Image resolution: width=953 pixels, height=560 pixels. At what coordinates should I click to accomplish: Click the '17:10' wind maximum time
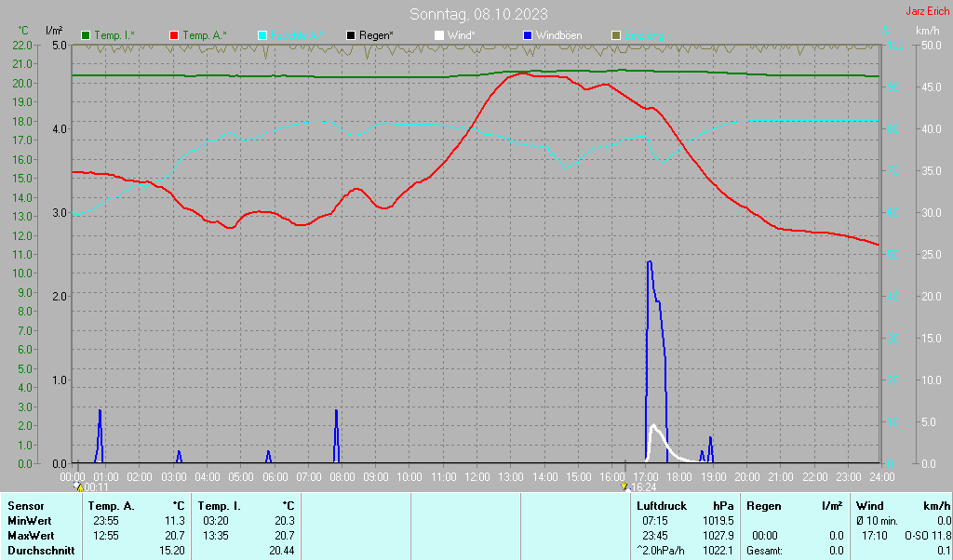point(875,537)
